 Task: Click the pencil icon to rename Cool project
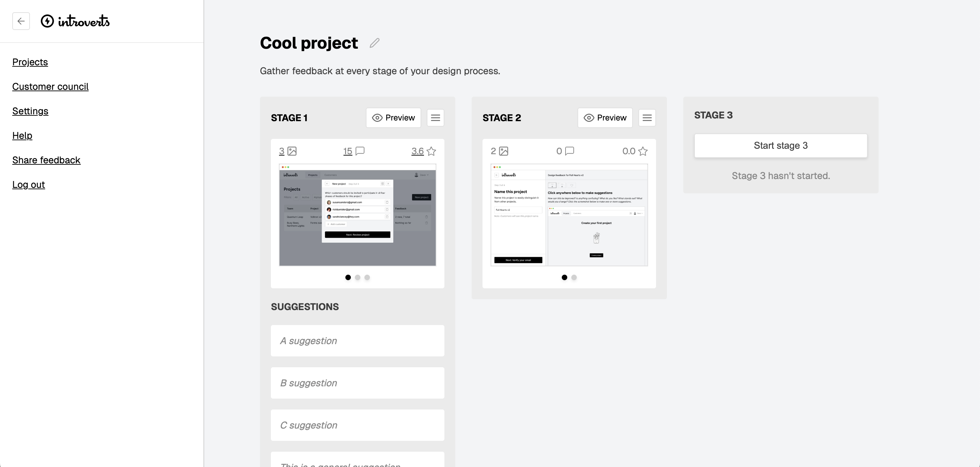(374, 43)
